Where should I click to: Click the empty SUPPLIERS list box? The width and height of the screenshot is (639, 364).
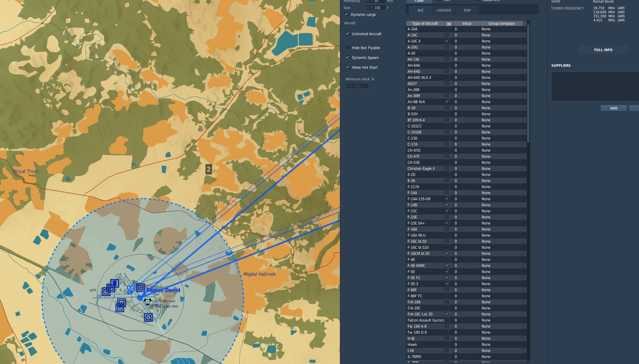pyautogui.click(x=595, y=86)
